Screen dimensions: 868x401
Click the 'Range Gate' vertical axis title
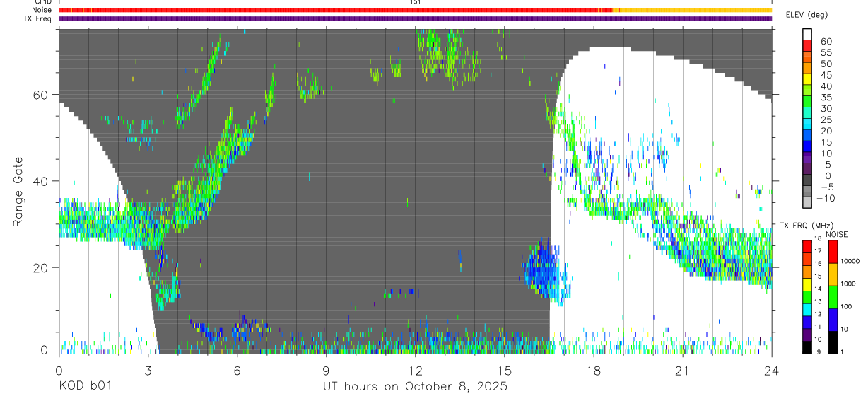[18, 191]
